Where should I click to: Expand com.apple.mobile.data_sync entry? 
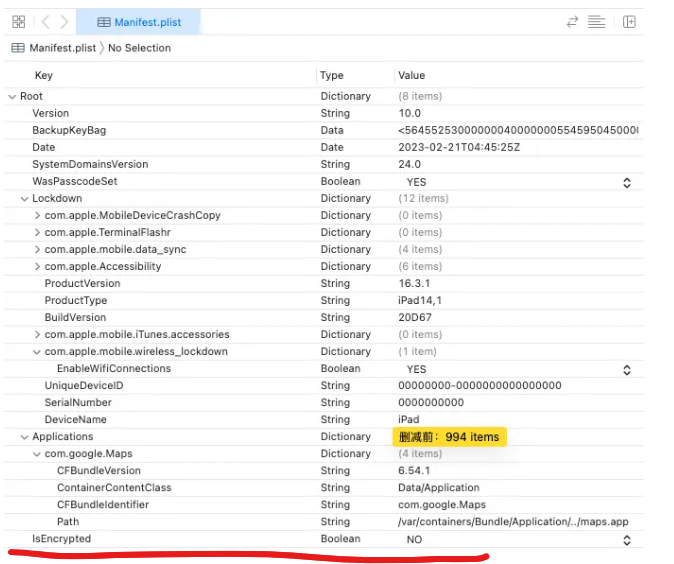click(37, 249)
